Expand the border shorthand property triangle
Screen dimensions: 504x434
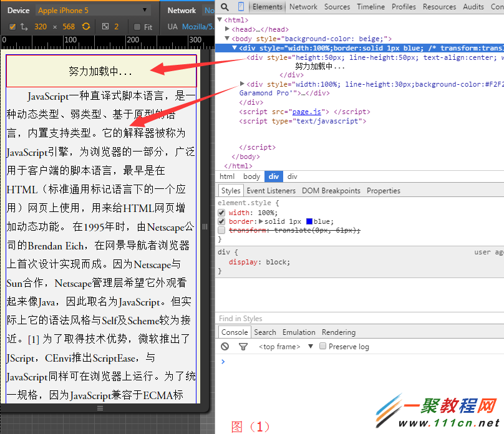pos(261,221)
